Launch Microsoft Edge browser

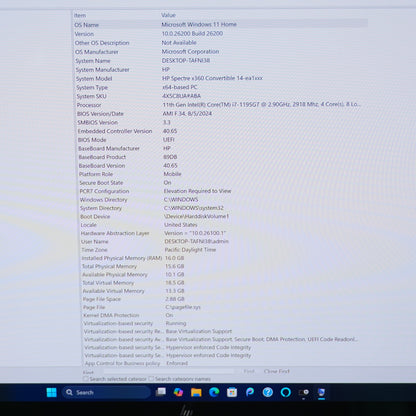(214, 392)
